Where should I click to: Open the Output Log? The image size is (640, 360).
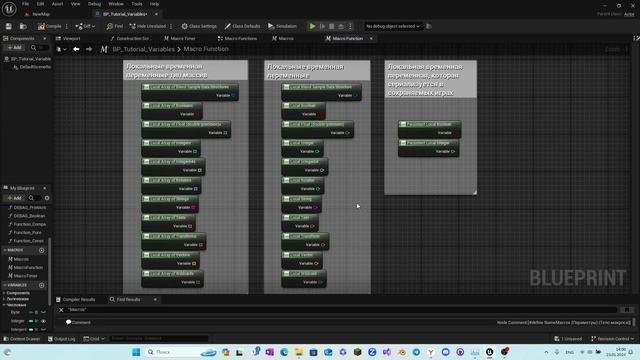[62, 339]
